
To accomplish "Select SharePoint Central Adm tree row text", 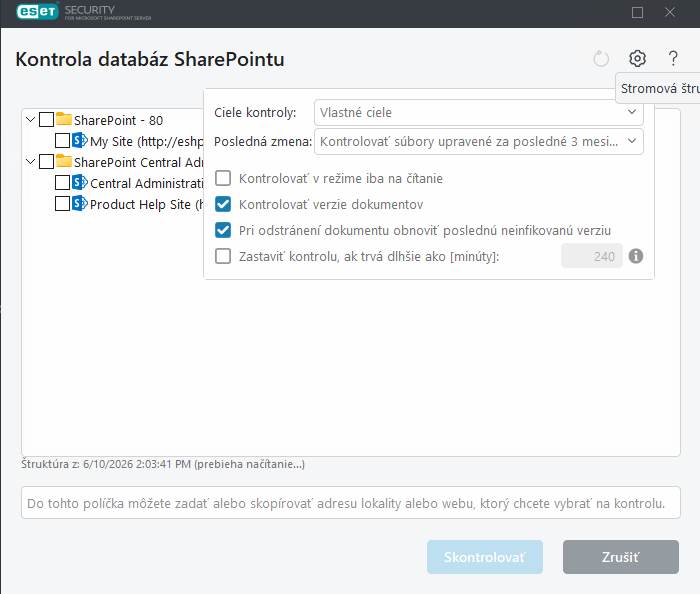I will (138, 162).
